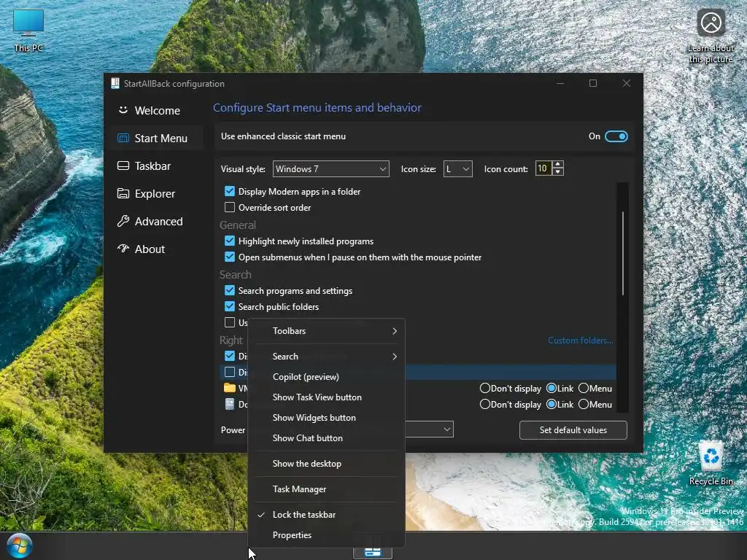The image size is (747, 560).
Task: Select Menu radio in document row
Action: (584, 404)
